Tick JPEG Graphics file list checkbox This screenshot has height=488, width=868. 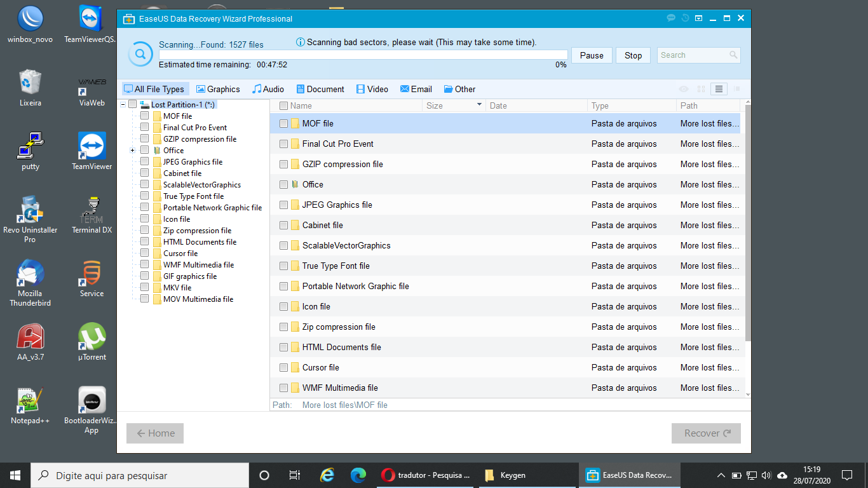[x=284, y=205]
